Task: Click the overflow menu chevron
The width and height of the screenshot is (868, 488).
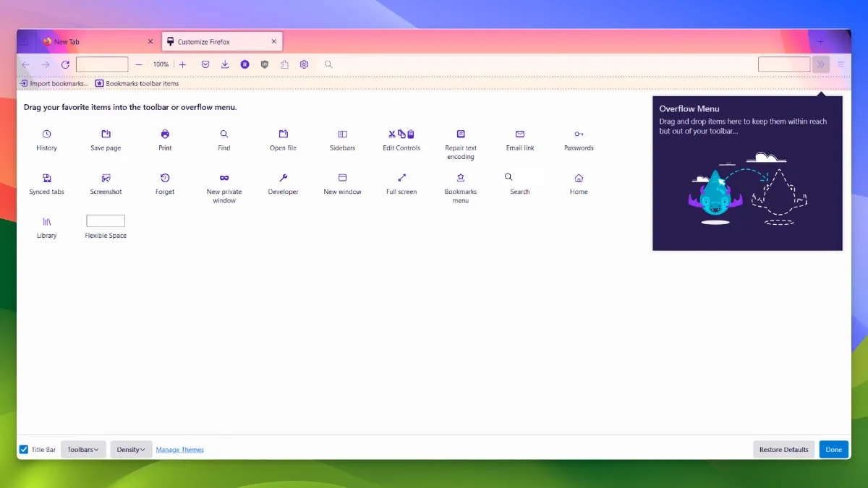Action: coord(821,64)
